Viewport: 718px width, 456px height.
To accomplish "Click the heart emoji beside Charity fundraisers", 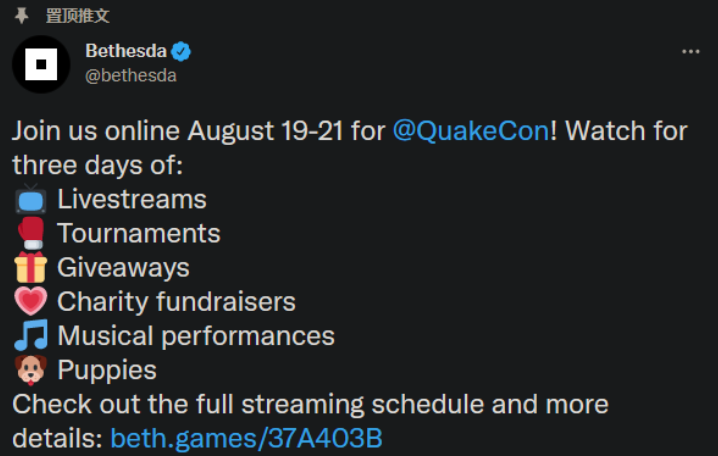I will [x=31, y=301].
